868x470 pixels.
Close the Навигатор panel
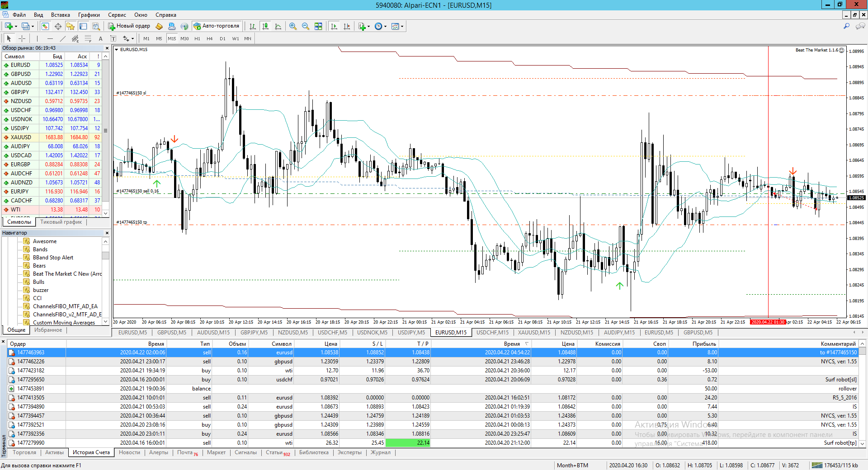[107, 233]
